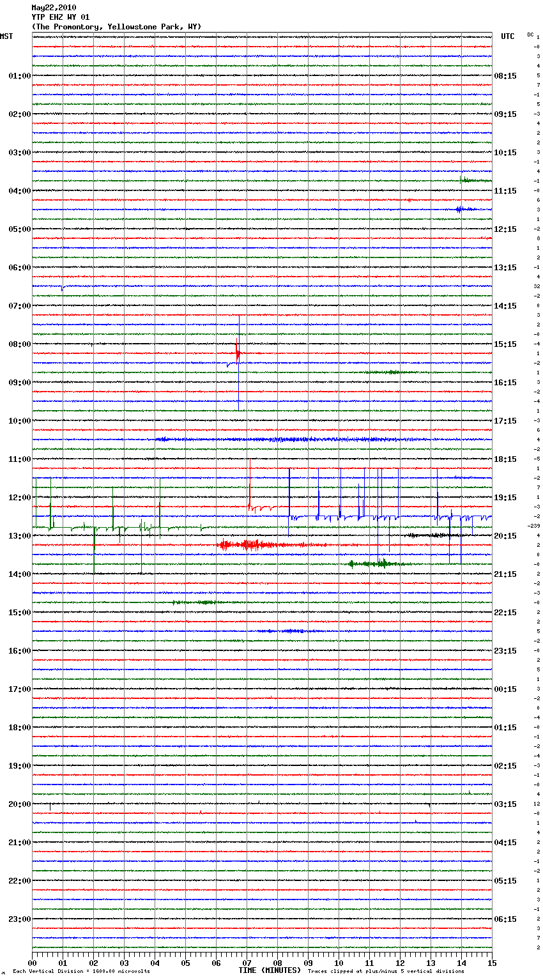543x980 pixels.
Task: Select the 01:00 MST time label
Action: [19, 76]
